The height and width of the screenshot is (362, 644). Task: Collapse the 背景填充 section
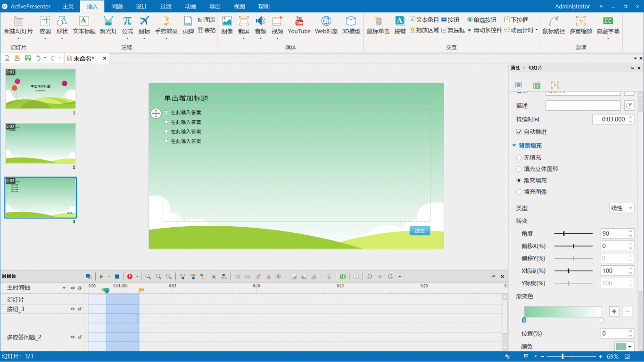pyautogui.click(x=514, y=146)
